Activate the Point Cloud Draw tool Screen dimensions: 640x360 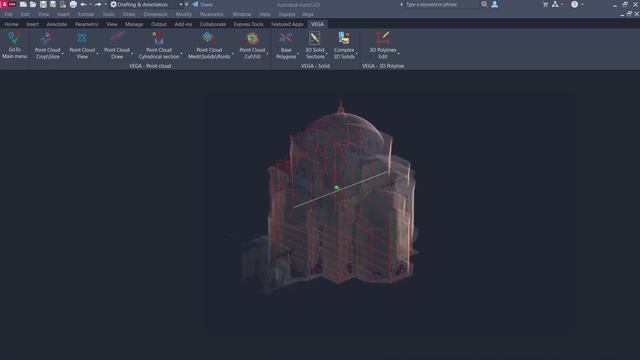(x=117, y=45)
